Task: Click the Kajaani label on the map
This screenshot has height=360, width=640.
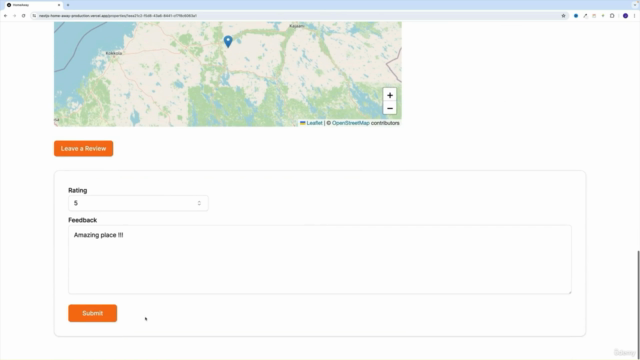Action: click(297, 26)
